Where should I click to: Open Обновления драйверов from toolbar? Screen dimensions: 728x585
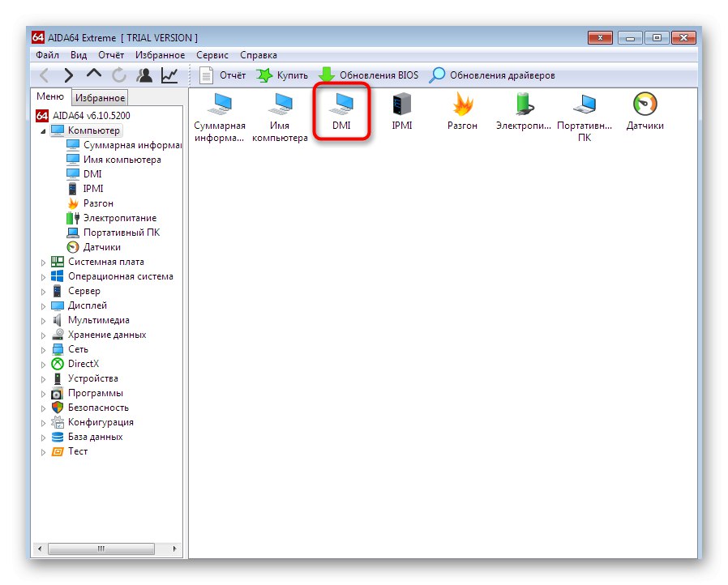[492, 75]
